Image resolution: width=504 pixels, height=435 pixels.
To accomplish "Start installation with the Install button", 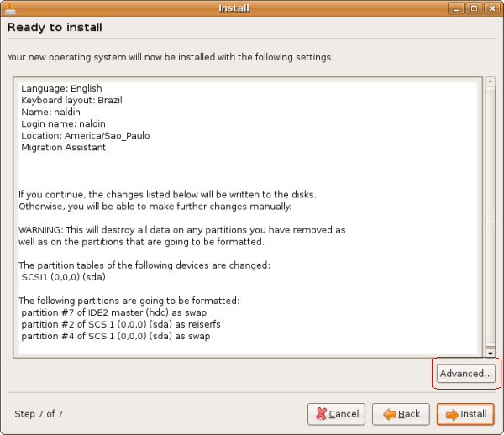I will 465,414.
